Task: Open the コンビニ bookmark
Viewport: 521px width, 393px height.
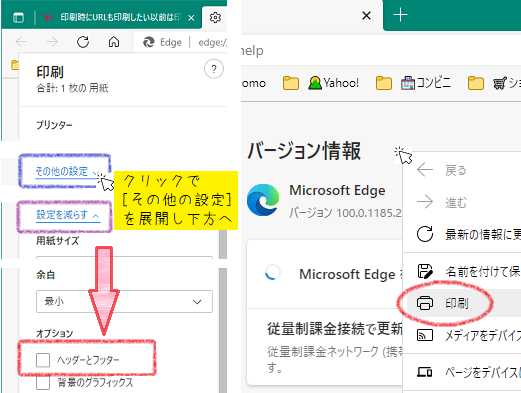Action: point(426,83)
